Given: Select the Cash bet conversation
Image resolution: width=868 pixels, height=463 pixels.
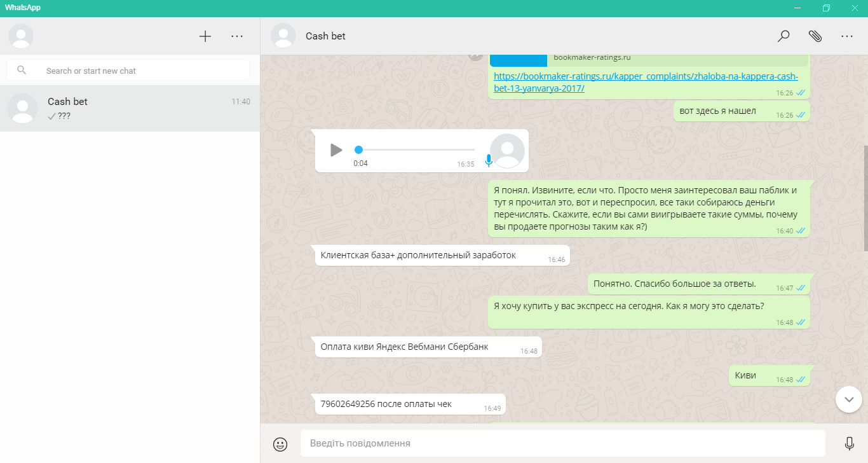Looking at the screenshot, I should pos(130,109).
